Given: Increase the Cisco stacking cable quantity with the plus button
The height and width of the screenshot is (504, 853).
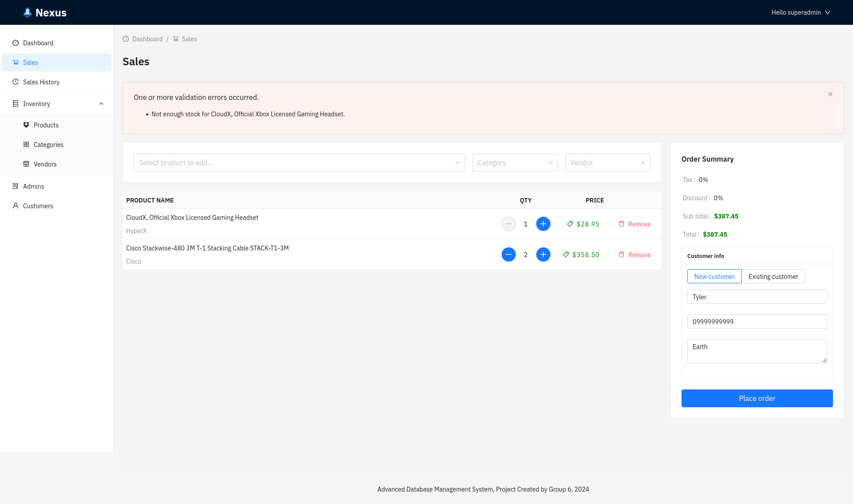Looking at the screenshot, I should (x=543, y=254).
